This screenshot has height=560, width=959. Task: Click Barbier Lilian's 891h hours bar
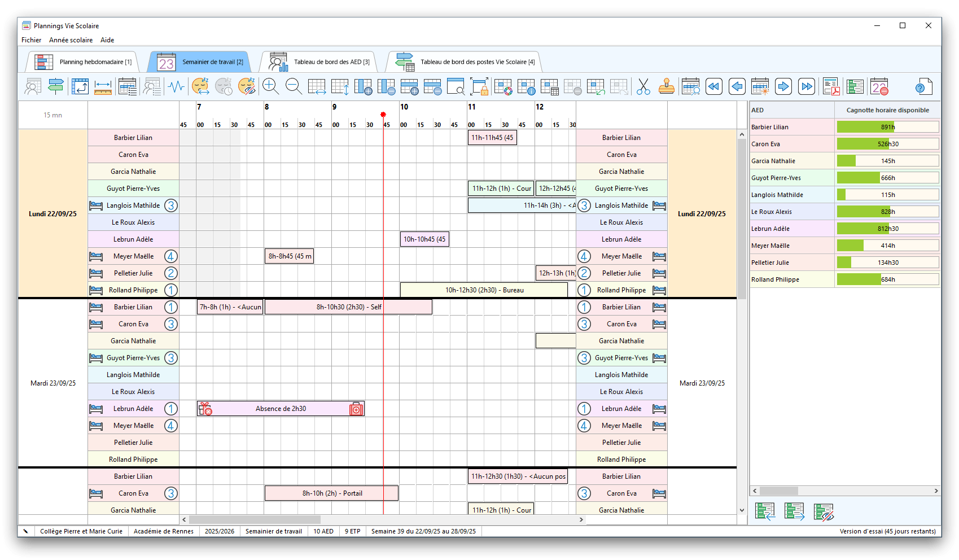887,127
